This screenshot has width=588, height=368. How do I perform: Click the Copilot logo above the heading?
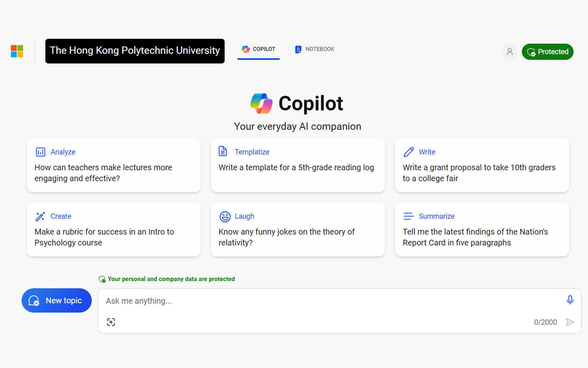pyautogui.click(x=261, y=103)
